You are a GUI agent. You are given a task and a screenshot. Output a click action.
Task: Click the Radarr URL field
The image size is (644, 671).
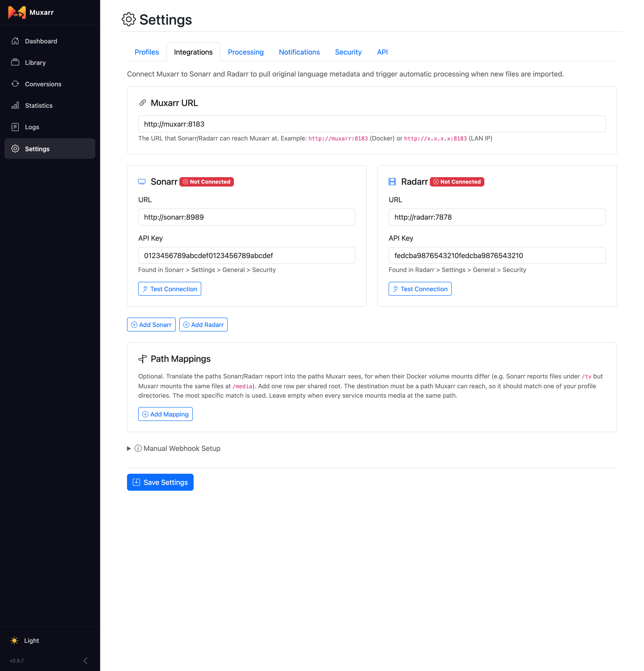tap(497, 217)
